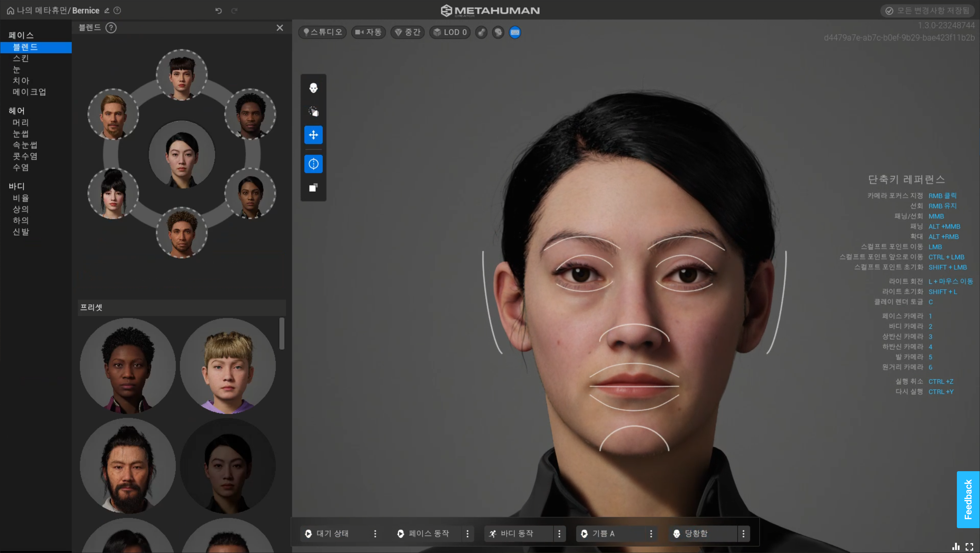The height and width of the screenshot is (553, 980).
Task: Open the LOD 0 level dropdown
Action: tap(450, 32)
